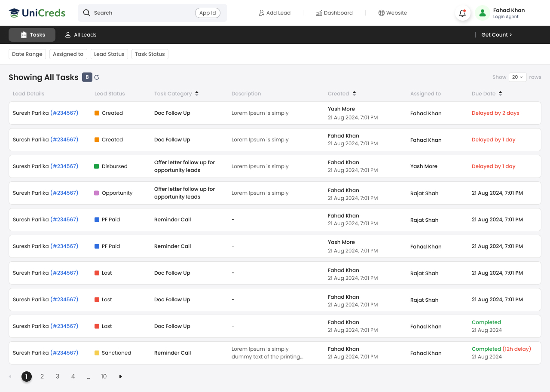This screenshot has width=550, height=392.
Task: Open lead #234567 in the Sanctioned row
Action: 64,353
